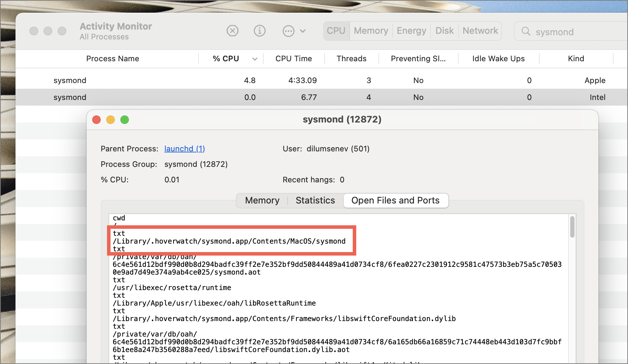This screenshot has height=364, width=628.
Task: Sort by CPU Time column header
Action: (x=294, y=59)
